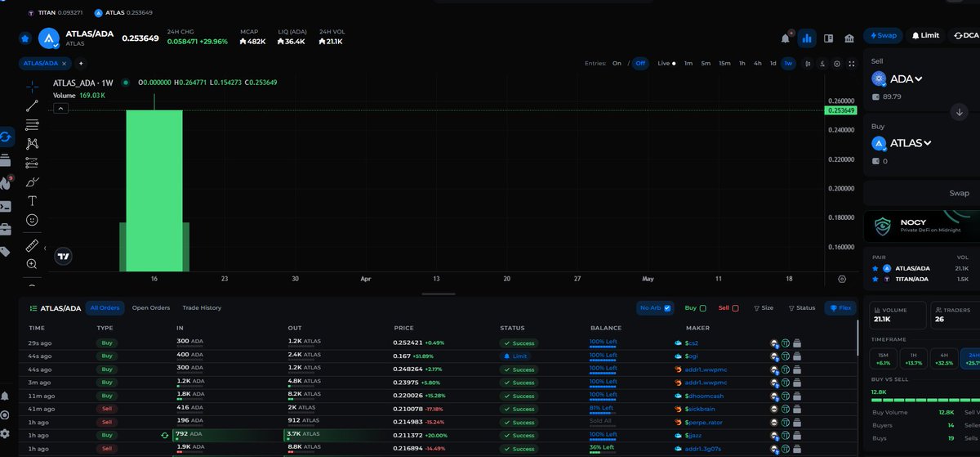Image resolution: width=980 pixels, height=457 pixels.
Task: Open the TITAN/ADA pair row
Action: coord(923,280)
